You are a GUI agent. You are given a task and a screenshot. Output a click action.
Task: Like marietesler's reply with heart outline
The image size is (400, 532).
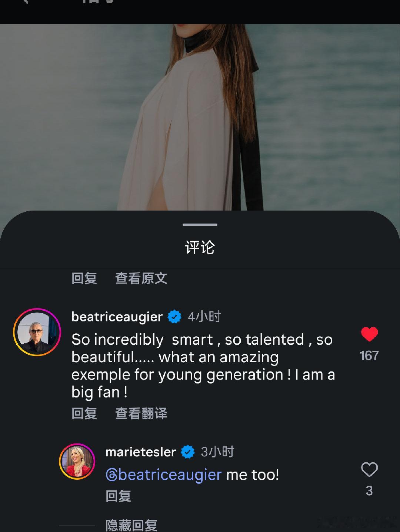click(x=369, y=469)
